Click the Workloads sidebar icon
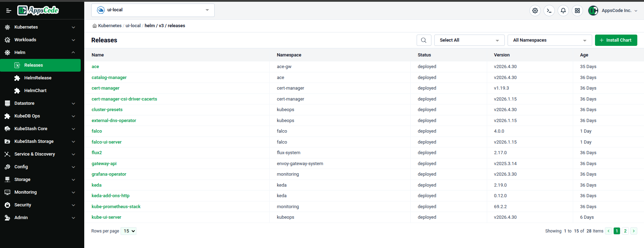Image resolution: width=644 pixels, height=248 pixels. click(x=7, y=40)
